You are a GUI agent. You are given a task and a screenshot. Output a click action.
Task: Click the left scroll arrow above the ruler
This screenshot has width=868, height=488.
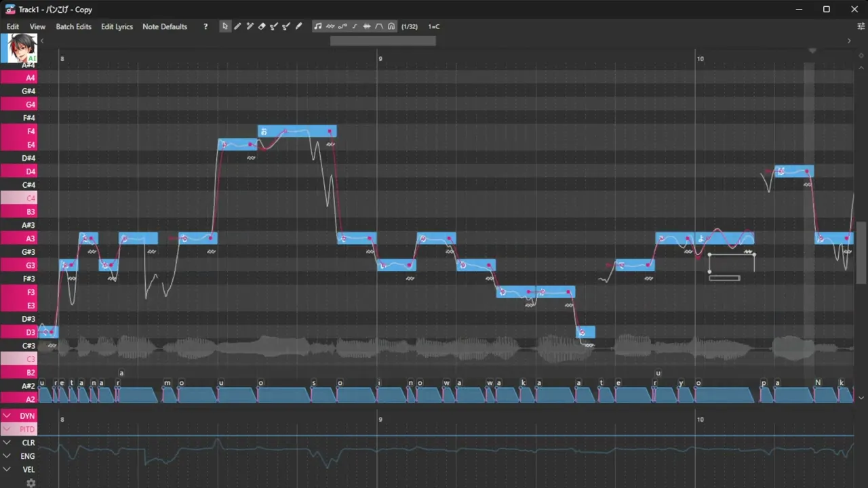(x=42, y=41)
